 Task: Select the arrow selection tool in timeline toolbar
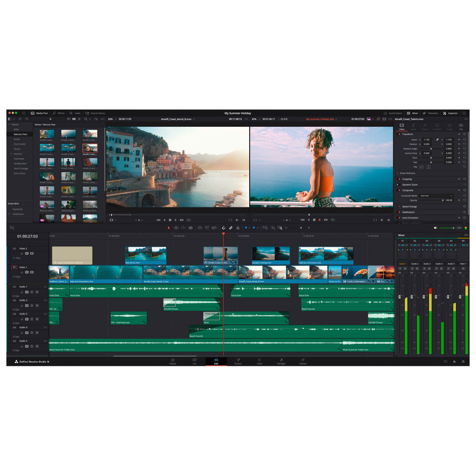tap(169, 228)
